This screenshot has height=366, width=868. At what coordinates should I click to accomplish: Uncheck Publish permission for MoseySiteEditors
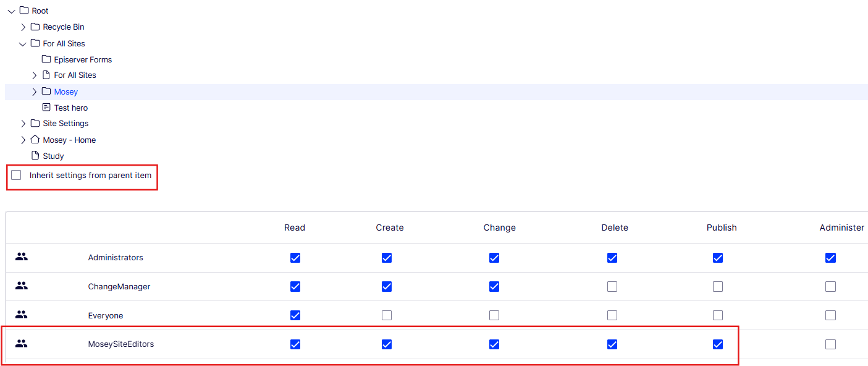717,344
